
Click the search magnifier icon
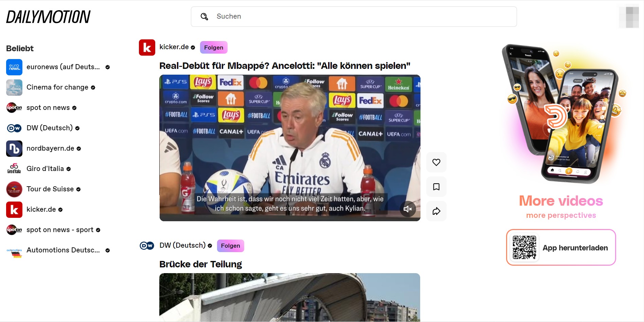click(204, 16)
